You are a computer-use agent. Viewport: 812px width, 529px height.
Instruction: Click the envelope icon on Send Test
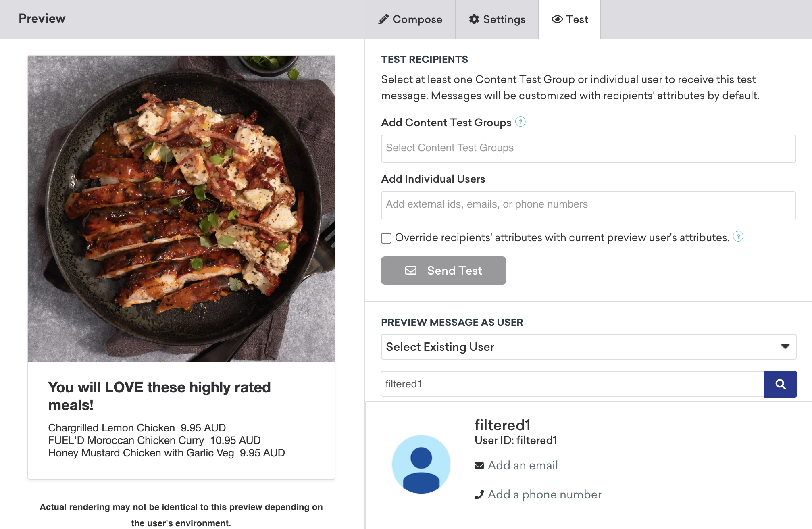[x=411, y=271]
